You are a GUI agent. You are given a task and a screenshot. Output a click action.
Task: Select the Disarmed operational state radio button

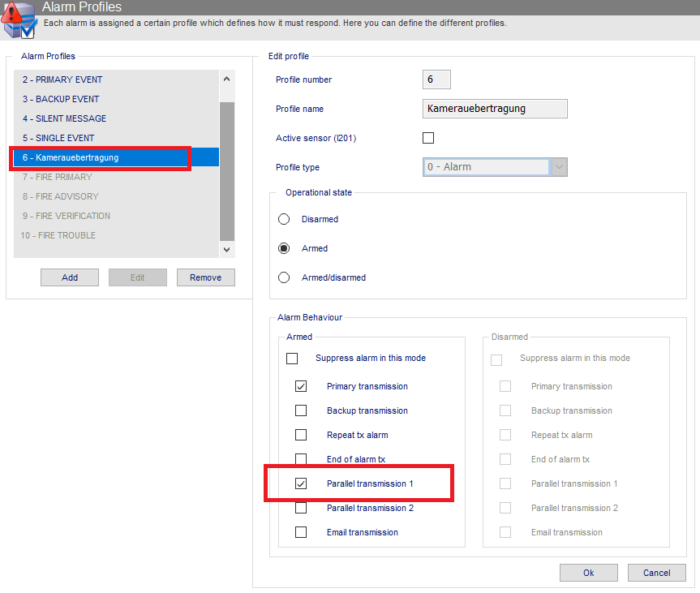(x=284, y=219)
